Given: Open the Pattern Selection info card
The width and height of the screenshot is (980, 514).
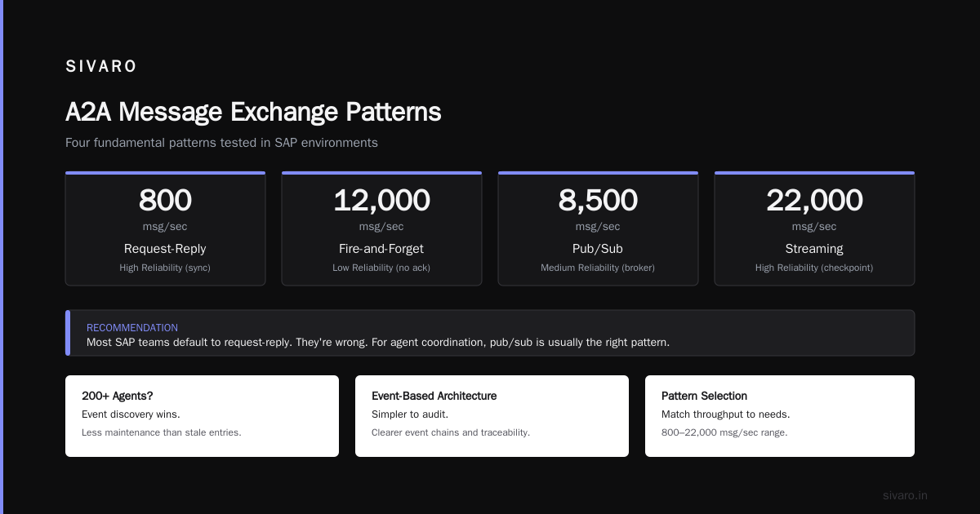Looking at the screenshot, I should point(780,416).
